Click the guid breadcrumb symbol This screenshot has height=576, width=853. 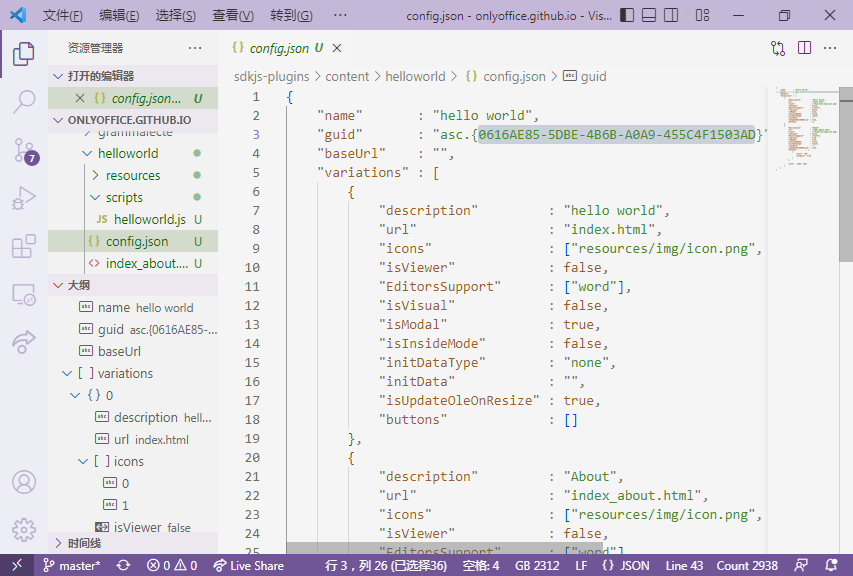click(585, 77)
